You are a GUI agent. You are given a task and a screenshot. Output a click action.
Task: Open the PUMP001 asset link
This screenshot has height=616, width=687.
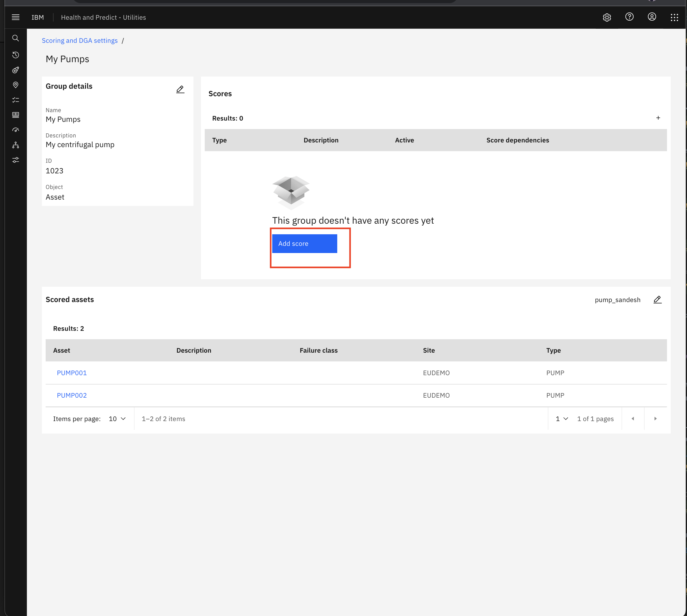point(72,373)
